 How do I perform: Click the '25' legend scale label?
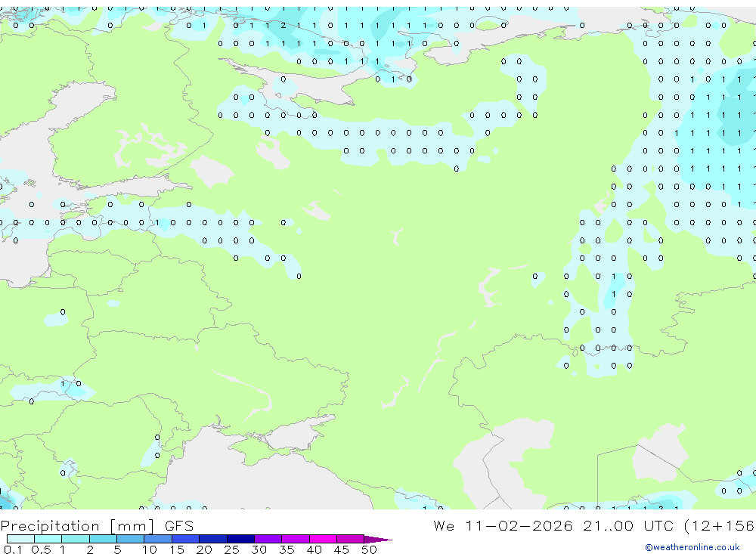(x=231, y=549)
